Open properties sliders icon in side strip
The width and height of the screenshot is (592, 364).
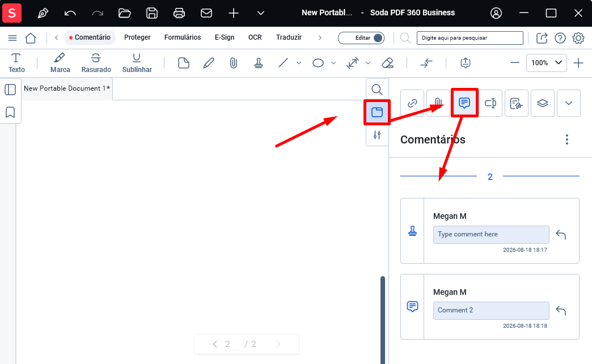tap(377, 135)
